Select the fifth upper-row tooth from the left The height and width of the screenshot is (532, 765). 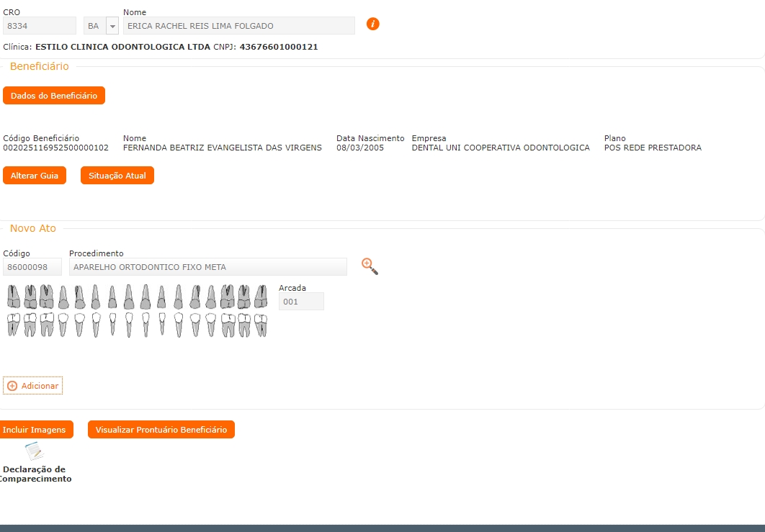point(80,297)
